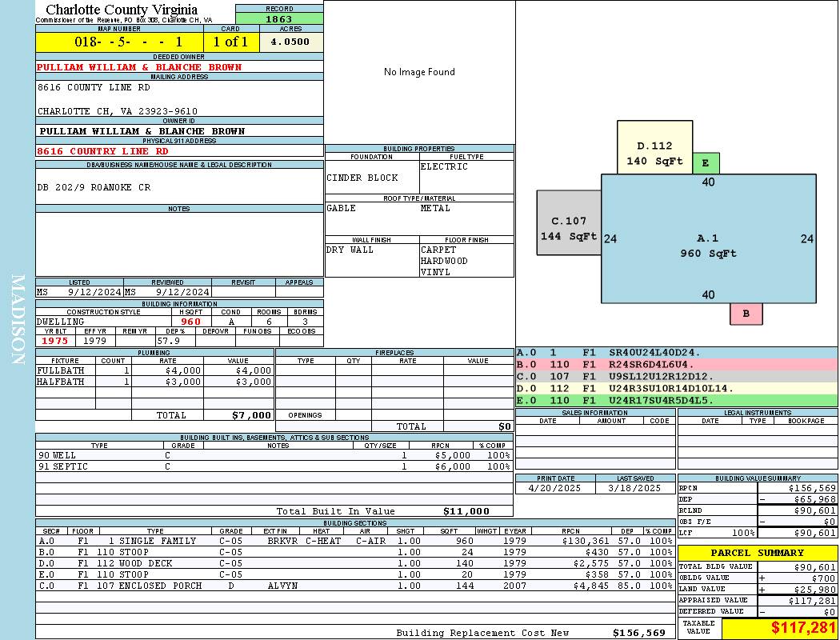Image resolution: width=840 pixels, height=640 pixels.
Task: Click sketch code row C.0 U9SL12U12R12D12
Action: tap(677, 376)
